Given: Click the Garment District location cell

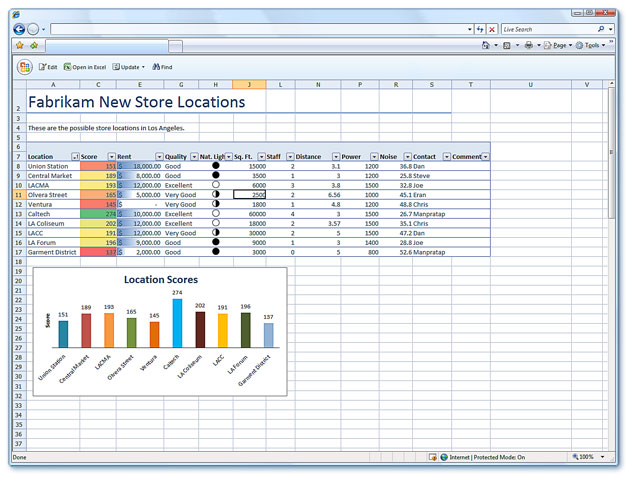Looking at the screenshot, I should (x=53, y=252).
